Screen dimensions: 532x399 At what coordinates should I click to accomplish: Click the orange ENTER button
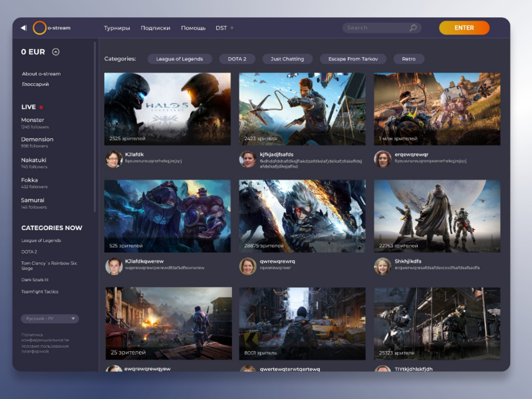(464, 28)
